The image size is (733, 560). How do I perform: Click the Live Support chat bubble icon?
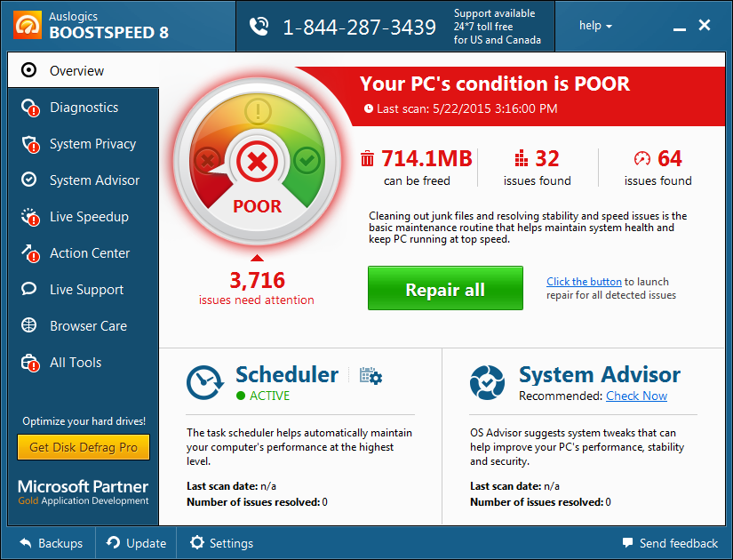click(x=29, y=290)
